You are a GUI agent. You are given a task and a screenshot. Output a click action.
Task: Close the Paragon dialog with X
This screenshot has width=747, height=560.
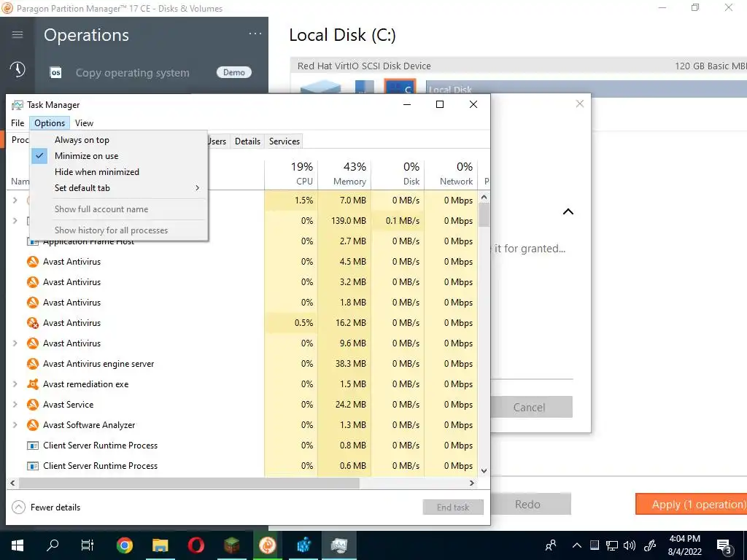point(579,104)
